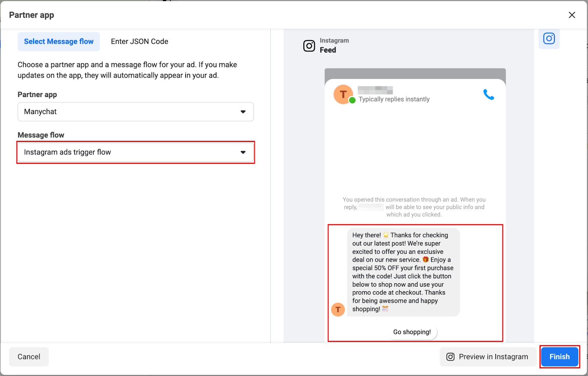Click the Hey there message bubble
Image resolution: width=588 pixels, height=376 pixels.
tap(403, 272)
